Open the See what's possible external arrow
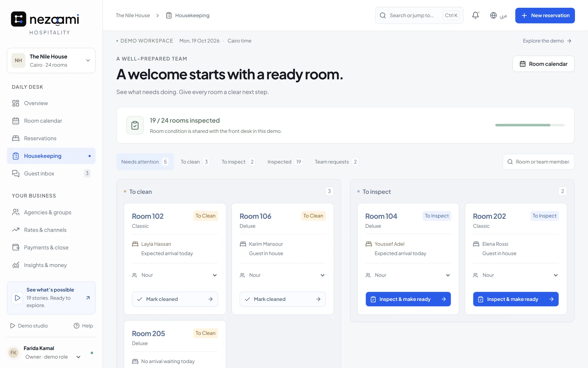 pos(88,298)
